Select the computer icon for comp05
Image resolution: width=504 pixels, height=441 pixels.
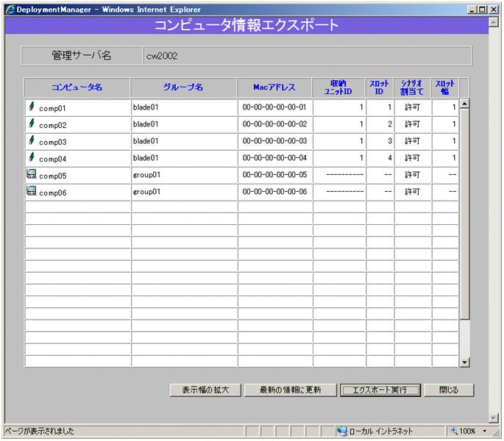point(32,174)
